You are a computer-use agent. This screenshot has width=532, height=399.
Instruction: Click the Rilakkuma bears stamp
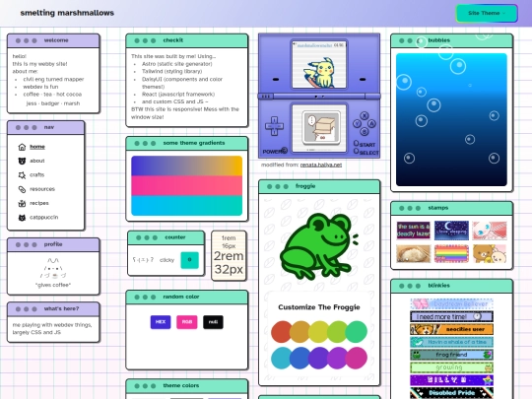point(490,254)
